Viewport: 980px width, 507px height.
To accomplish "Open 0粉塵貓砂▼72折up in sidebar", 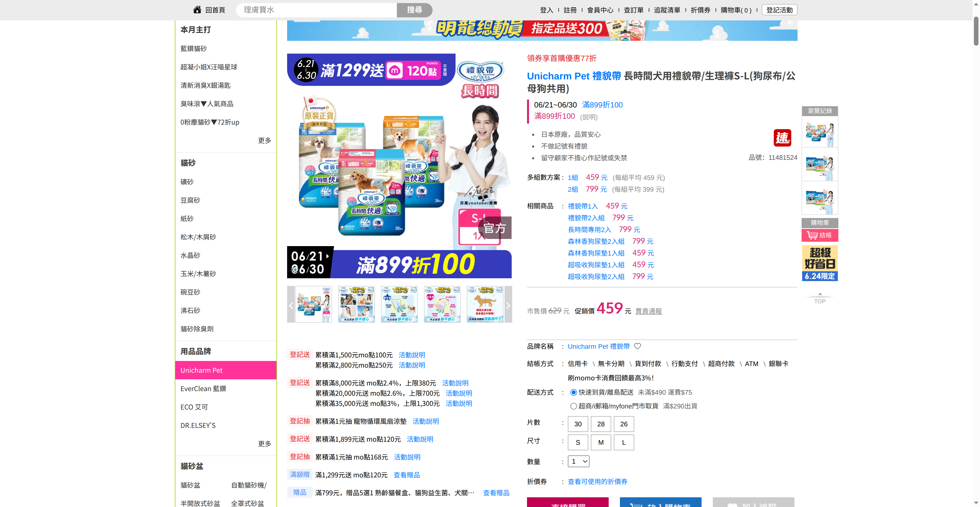I will point(210,122).
